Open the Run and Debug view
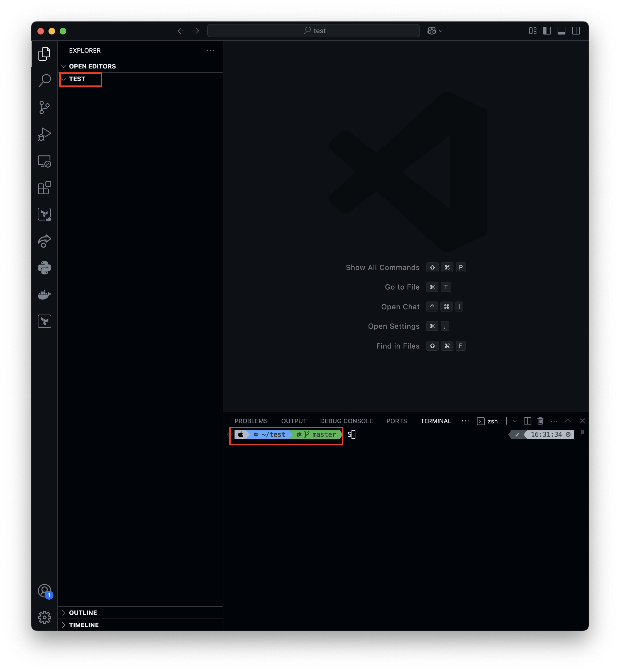 (44, 134)
